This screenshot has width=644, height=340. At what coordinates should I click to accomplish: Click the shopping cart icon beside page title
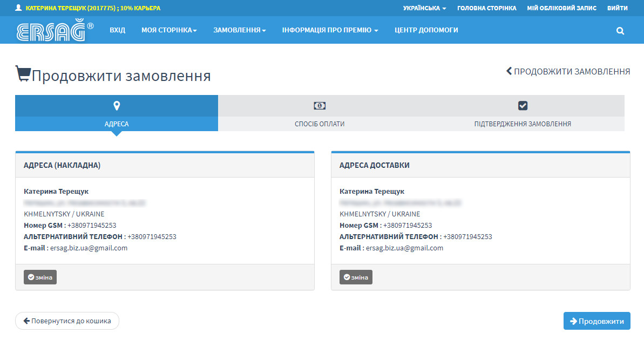click(23, 74)
